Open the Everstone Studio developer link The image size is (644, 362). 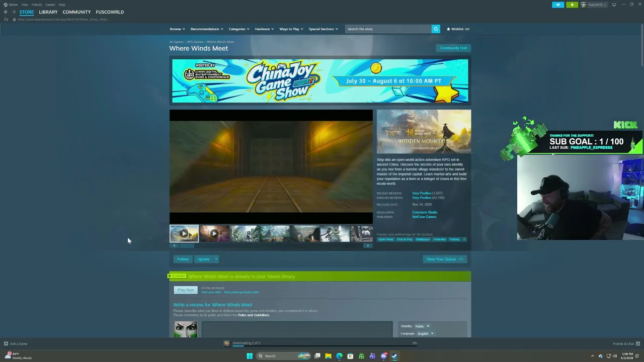click(425, 212)
